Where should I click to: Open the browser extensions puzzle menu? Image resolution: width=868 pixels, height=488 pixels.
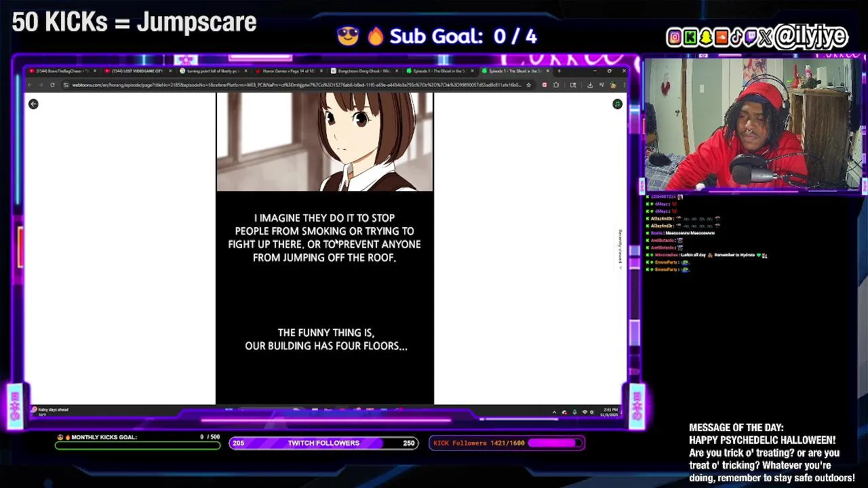tap(556, 85)
